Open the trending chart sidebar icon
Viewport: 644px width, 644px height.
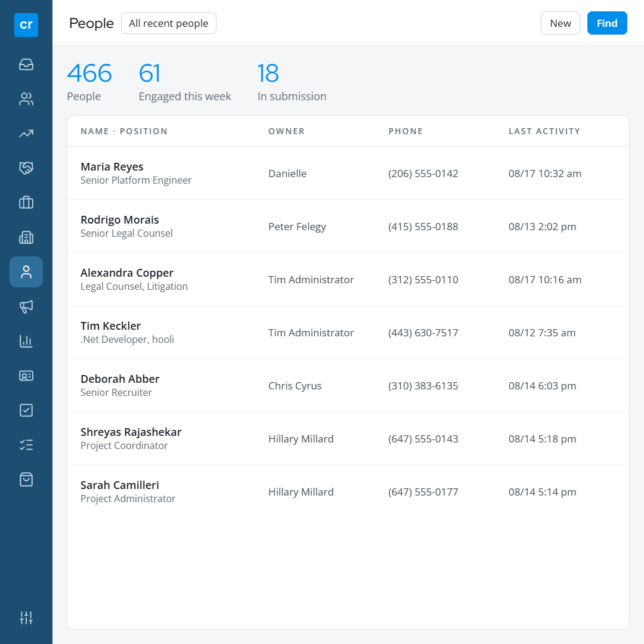(26, 134)
